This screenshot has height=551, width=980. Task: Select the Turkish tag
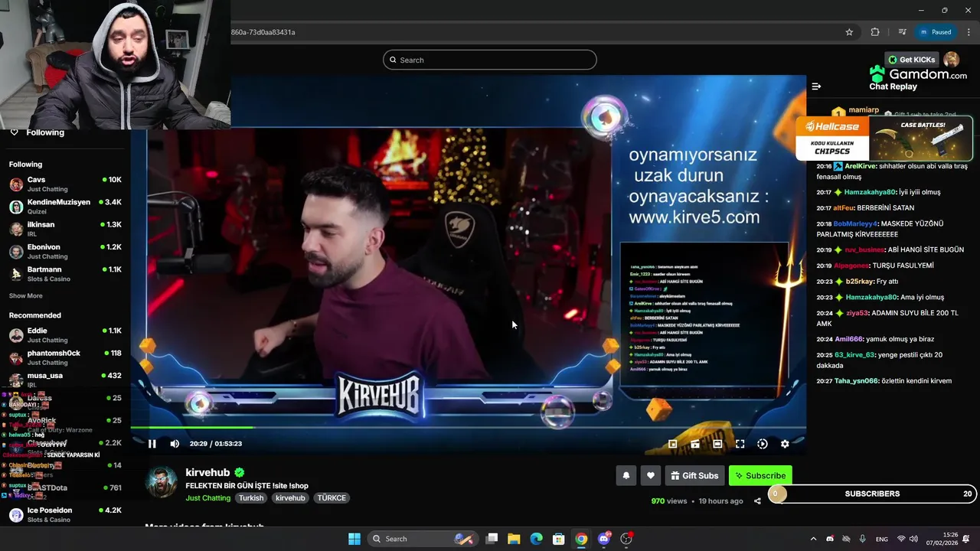click(x=251, y=498)
